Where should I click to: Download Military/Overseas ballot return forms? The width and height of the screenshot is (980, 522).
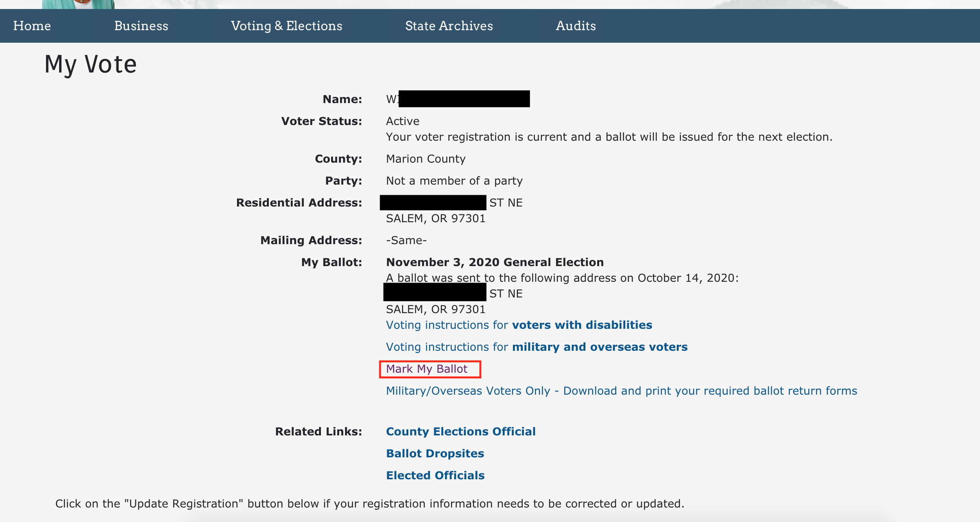coord(621,391)
